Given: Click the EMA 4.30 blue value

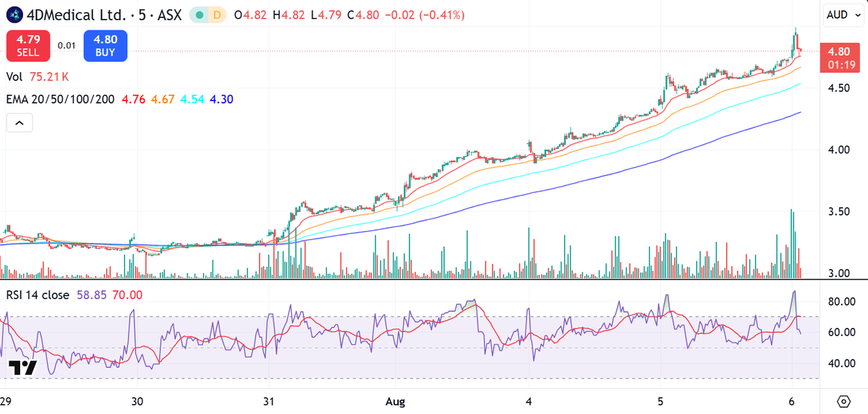Looking at the screenshot, I should tap(222, 99).
